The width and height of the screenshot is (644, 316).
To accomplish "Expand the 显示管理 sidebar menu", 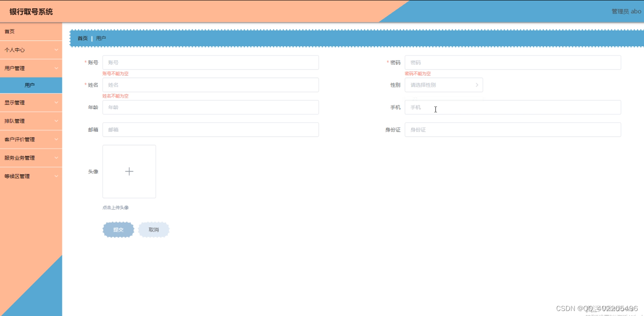I will coord(31,103).
